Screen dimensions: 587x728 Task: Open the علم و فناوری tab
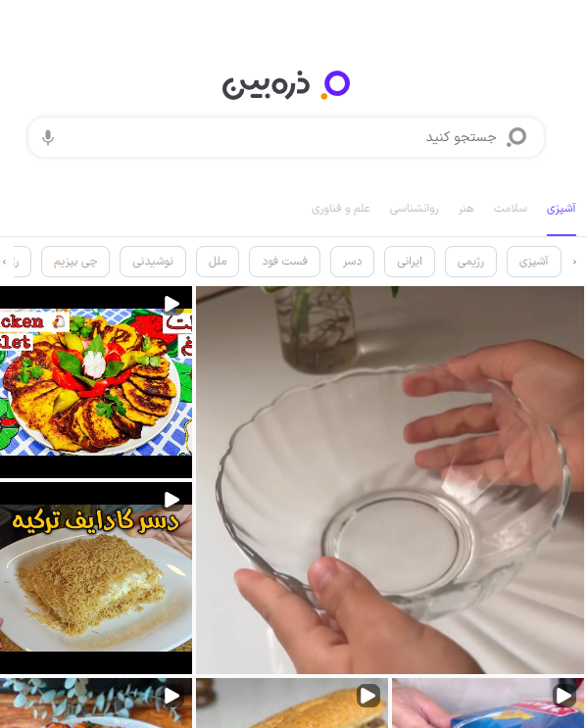[x=340, y=209]
